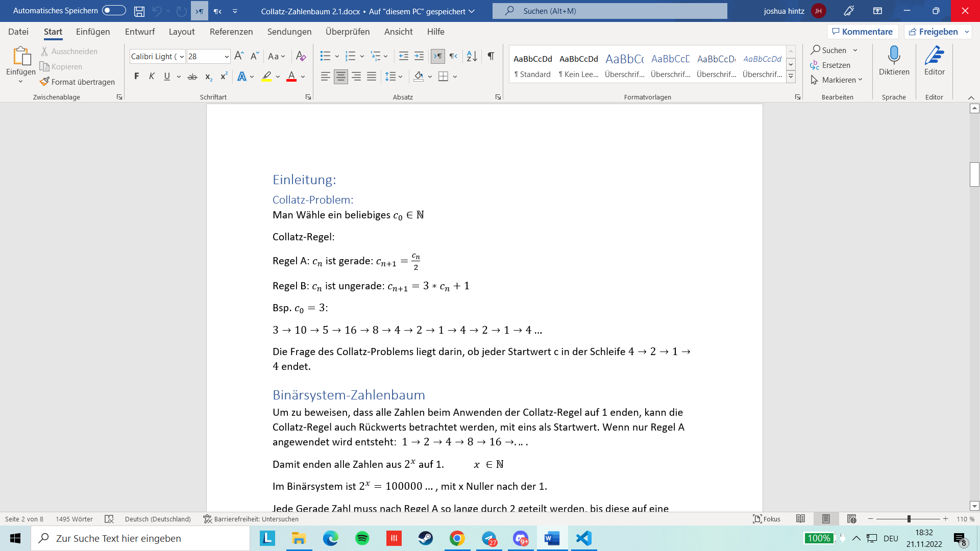Screen dimensions: 980x551
Task: Expand the styles gallery more button
Action: [x=791, y=77]
